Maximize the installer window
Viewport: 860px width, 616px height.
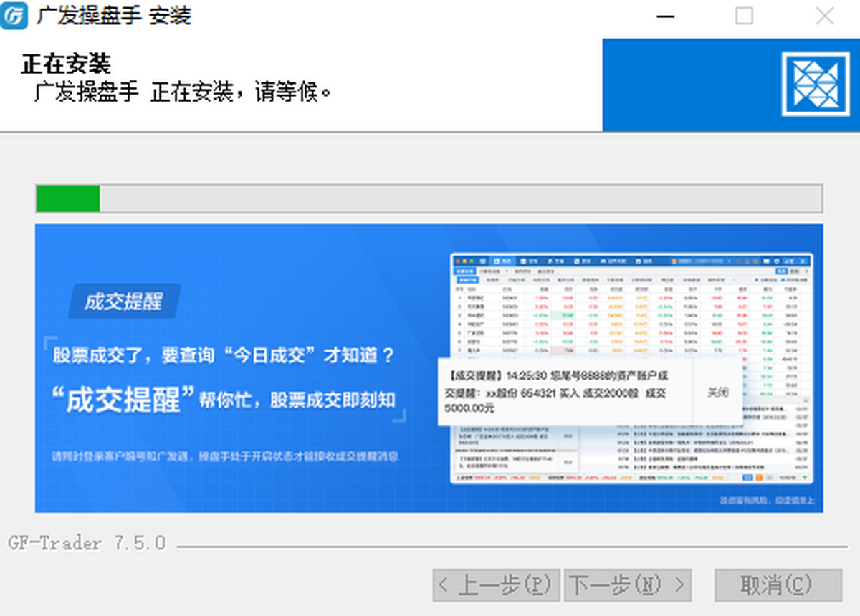(x=745, y=16)
